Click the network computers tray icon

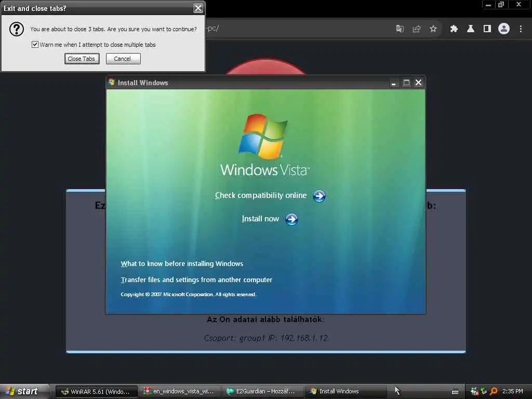[x=484, y=391]
